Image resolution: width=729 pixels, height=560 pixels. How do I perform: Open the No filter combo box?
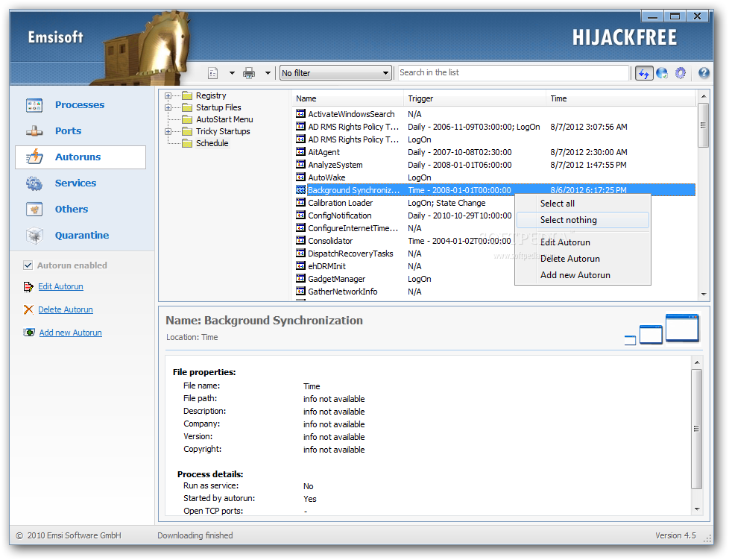click(335, 73)
